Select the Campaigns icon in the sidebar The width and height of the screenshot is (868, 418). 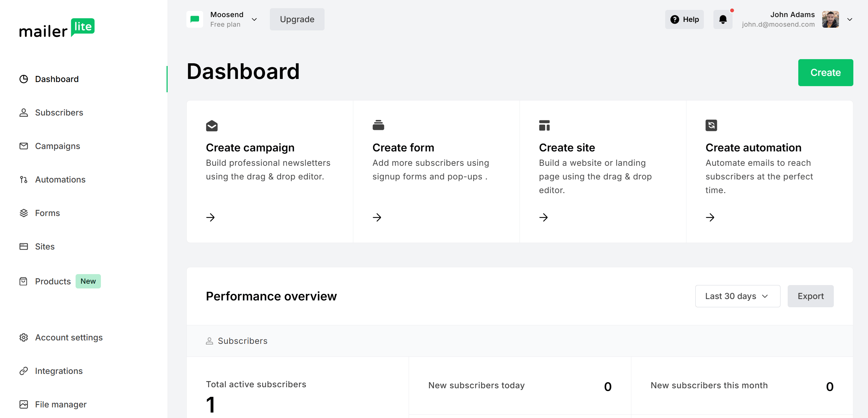click(x=23, y=146)
